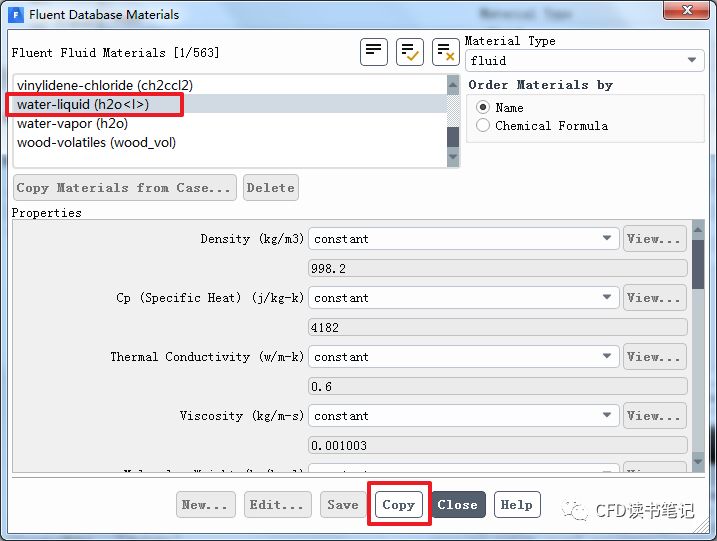Click the density value field 998.2
The image size is (717, 541).
coord(498,268)
